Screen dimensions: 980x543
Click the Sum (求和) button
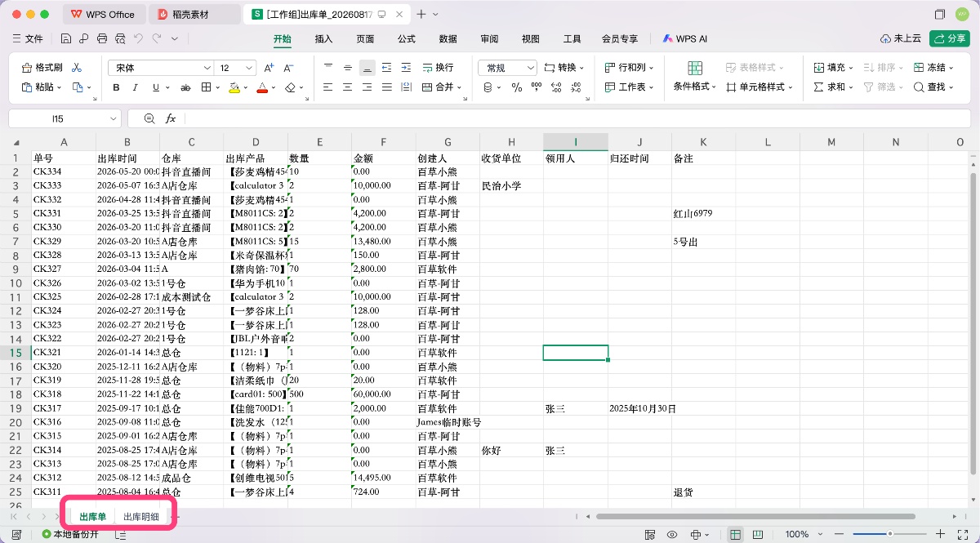click(x=834, y=87)
